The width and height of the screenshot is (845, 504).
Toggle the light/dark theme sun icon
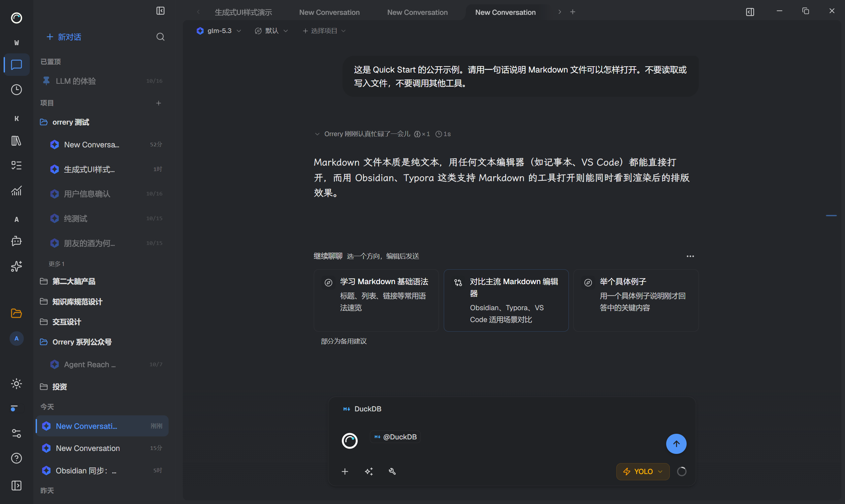click(16, 384)
